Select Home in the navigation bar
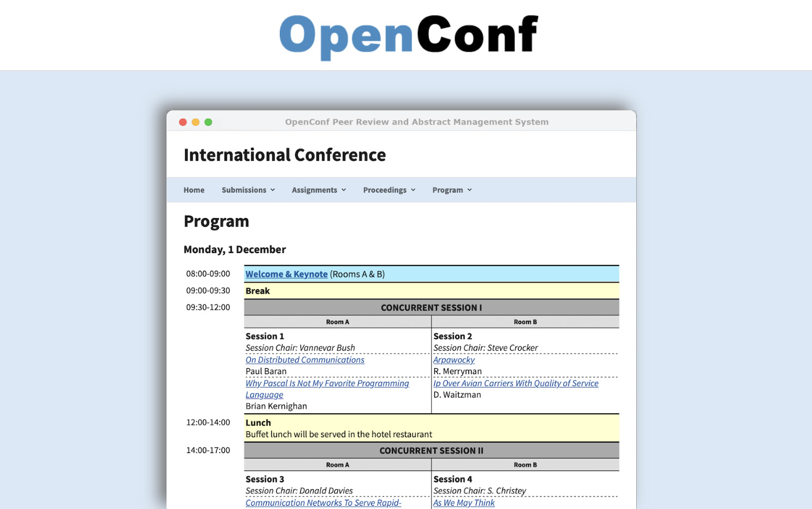Image resolution: width=812 pixels, height=509 pixels. [194, 189]
